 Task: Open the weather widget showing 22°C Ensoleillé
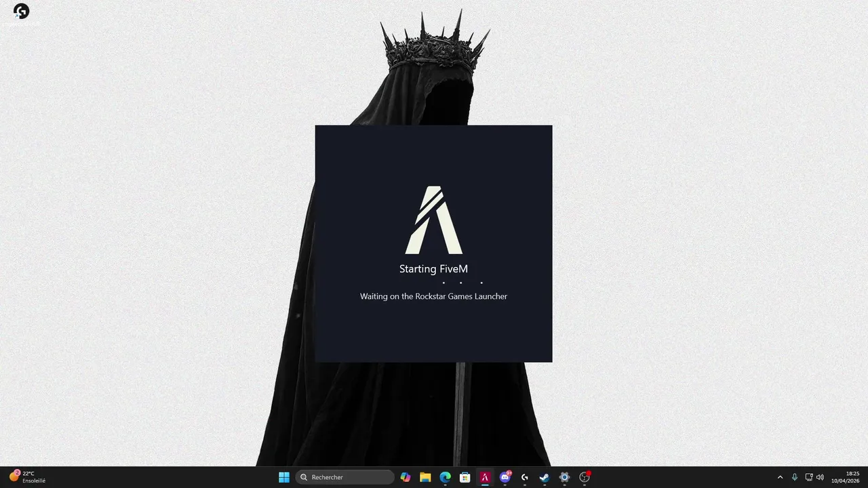tap(27, 476)
